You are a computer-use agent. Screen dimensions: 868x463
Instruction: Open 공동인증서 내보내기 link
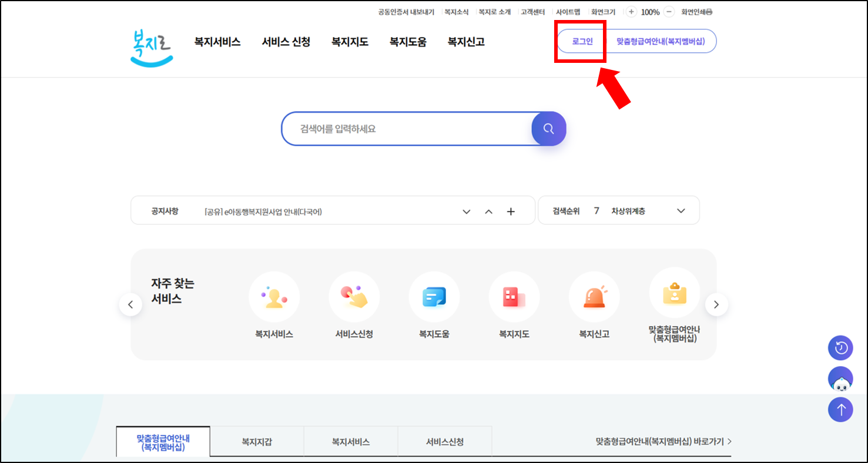coord(406,12)
